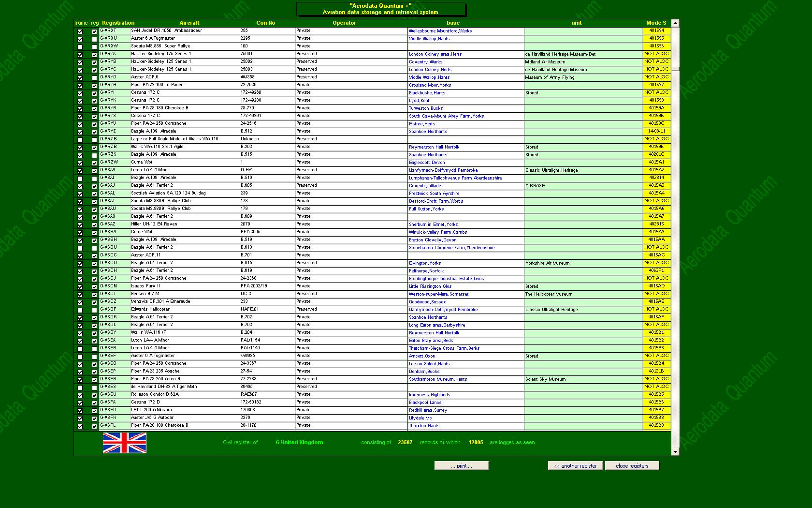
Task: Click the print... button
Action: pos(461,466)
